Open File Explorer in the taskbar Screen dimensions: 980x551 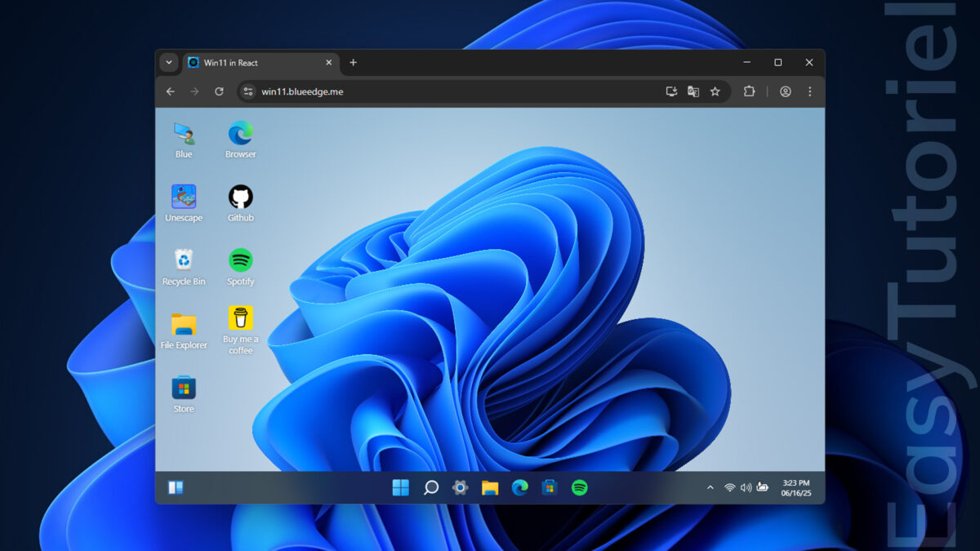(x=490, y=487)
